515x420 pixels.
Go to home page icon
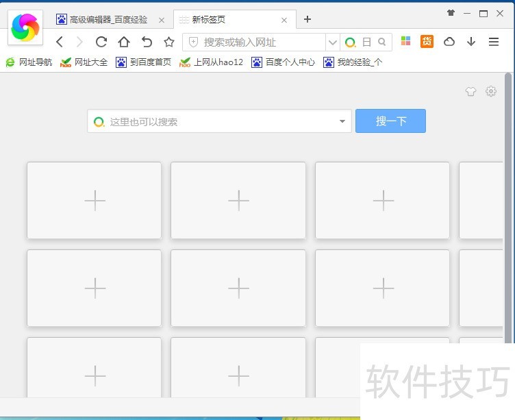tap(124, 42)
